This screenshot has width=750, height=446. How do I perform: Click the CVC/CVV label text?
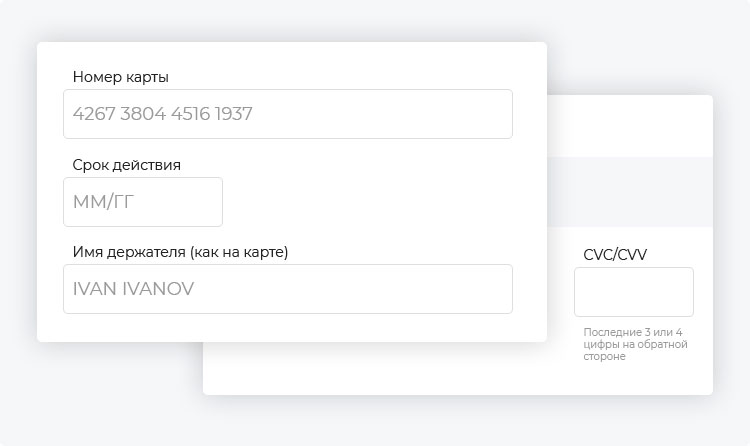(x=615, y=255)
